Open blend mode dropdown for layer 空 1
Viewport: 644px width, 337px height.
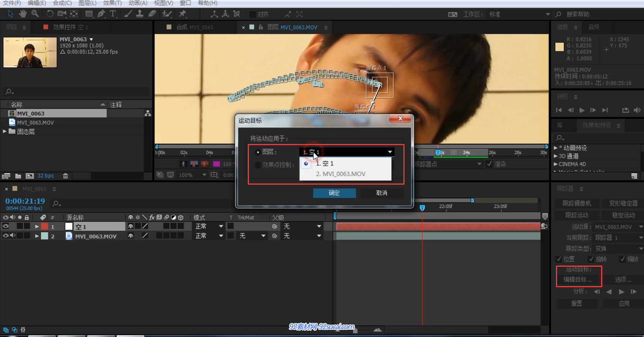[x=209, y=226]
